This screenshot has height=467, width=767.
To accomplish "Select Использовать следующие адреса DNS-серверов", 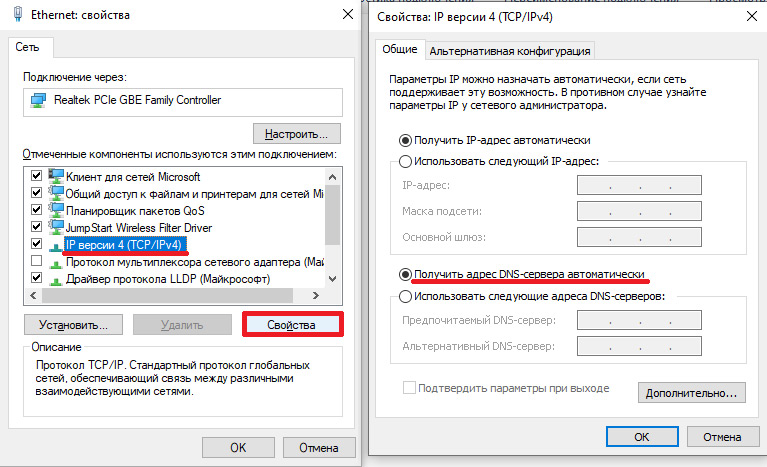I will click(405, 296).
